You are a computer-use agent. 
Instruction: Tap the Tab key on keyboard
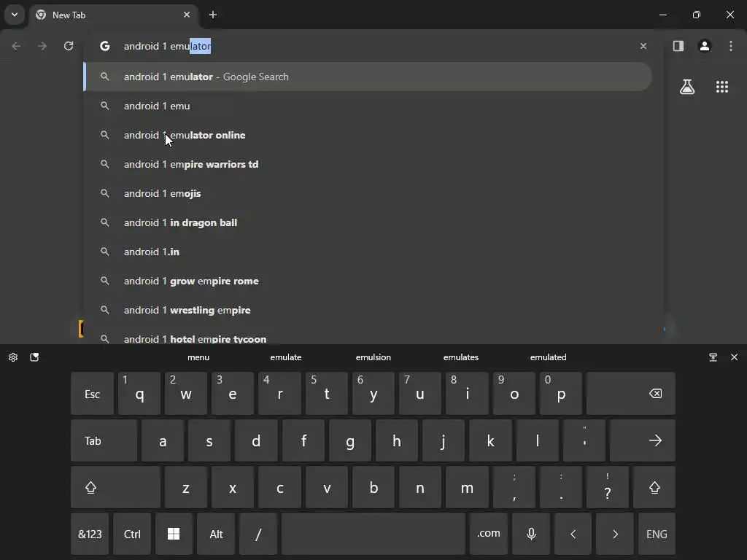(104, 440)
